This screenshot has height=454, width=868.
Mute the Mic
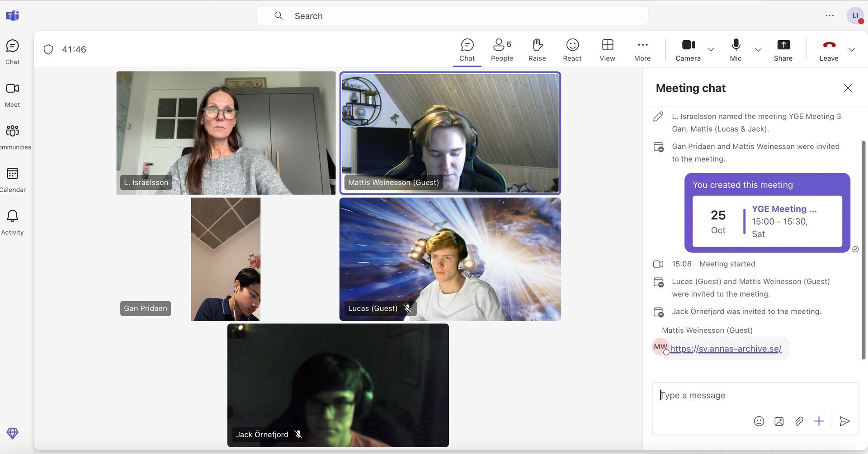[736, 49]
